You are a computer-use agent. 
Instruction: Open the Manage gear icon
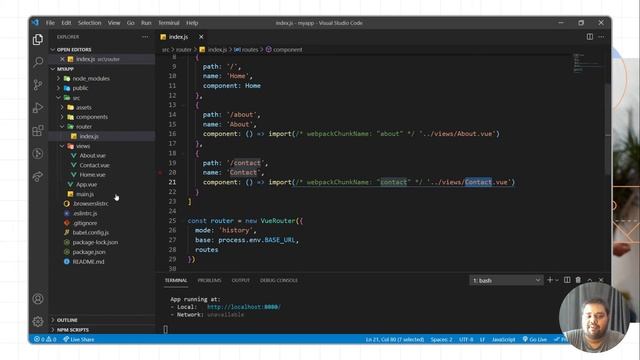tap(38, 321)
